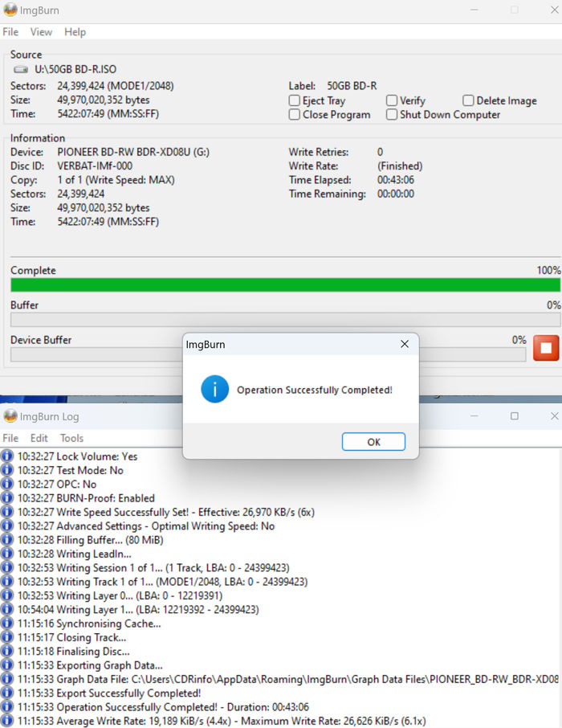Image resolution: width=562 pixels, height=728 pixels.
Task: Click the source drive icon beside U:\50GB BD-R.ISO
Action: pos(21,70)
